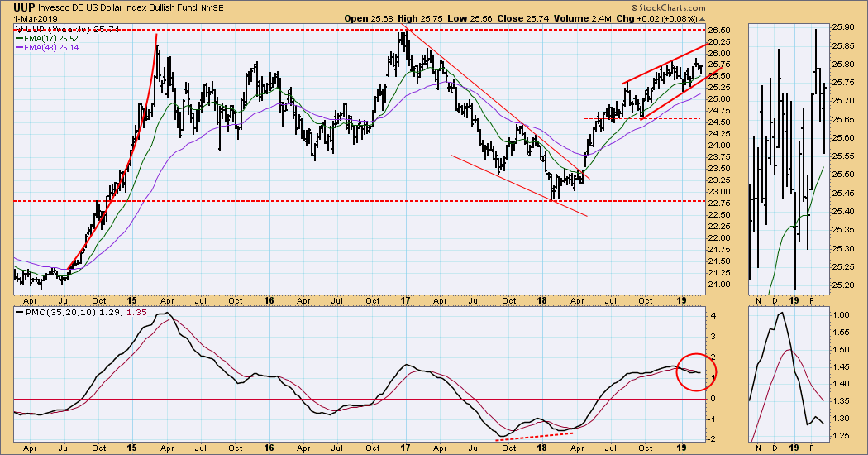Click the UUP ticker symbol in the title
This screenshot has height=455, width=868.
(25, 7)
